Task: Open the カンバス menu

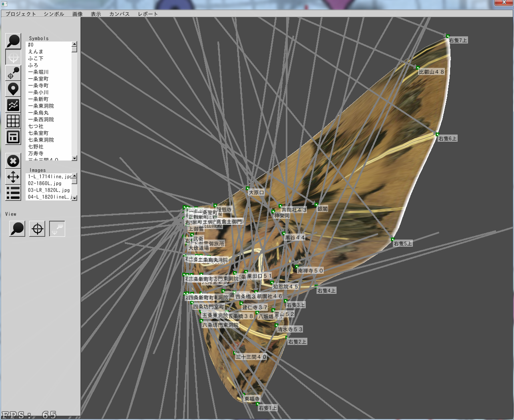Action: point(120,14)
